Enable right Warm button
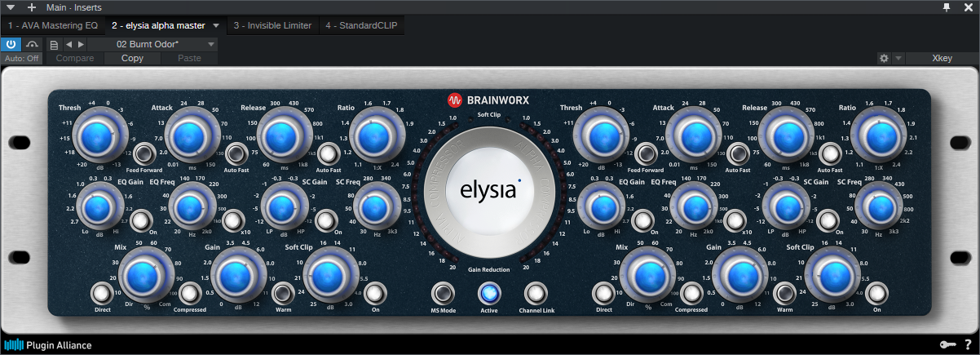The width and height of the screenshot is (980, 355). (785, 293)
